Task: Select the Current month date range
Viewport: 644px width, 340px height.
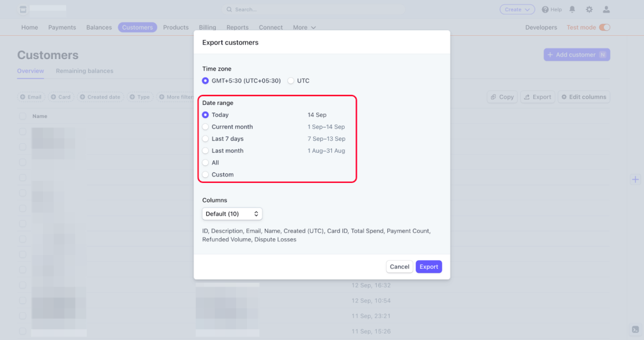Action: tap(206, 127)
